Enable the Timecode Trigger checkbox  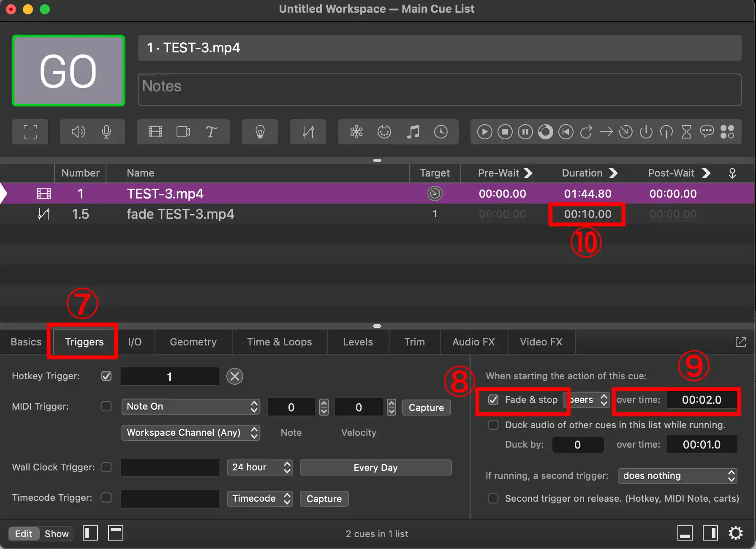point(106,497)
